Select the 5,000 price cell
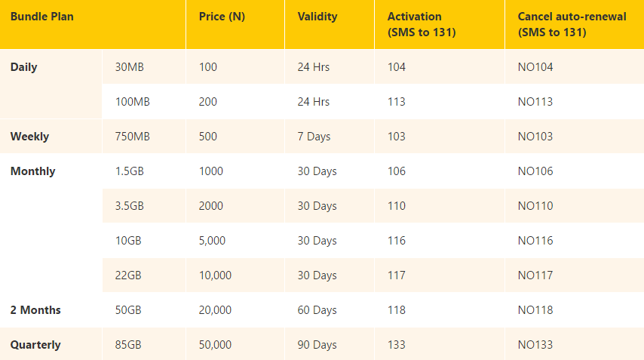 point(212,241)
